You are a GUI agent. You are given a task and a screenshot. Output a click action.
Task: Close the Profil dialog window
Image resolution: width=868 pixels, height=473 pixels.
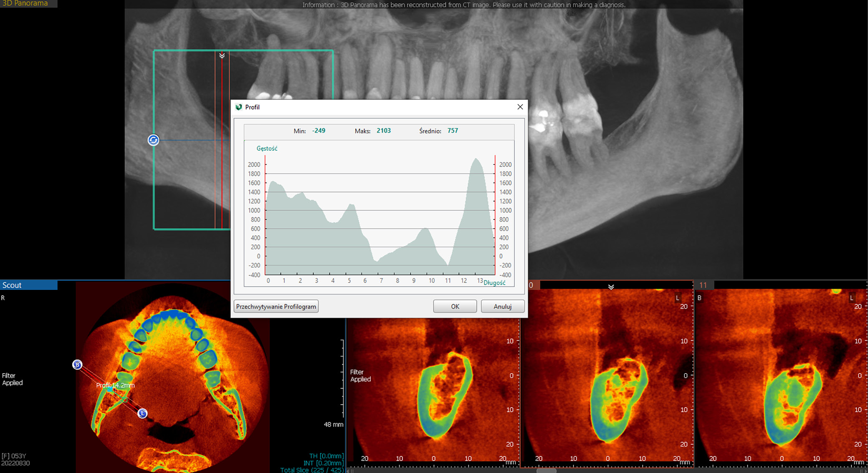pos(520,107)
